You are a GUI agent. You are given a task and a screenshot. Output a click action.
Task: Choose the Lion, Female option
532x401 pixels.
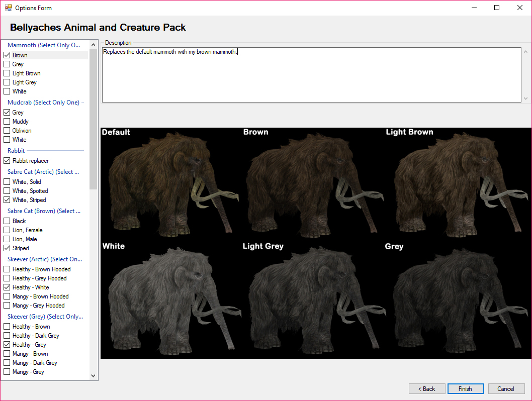(7, 230)
